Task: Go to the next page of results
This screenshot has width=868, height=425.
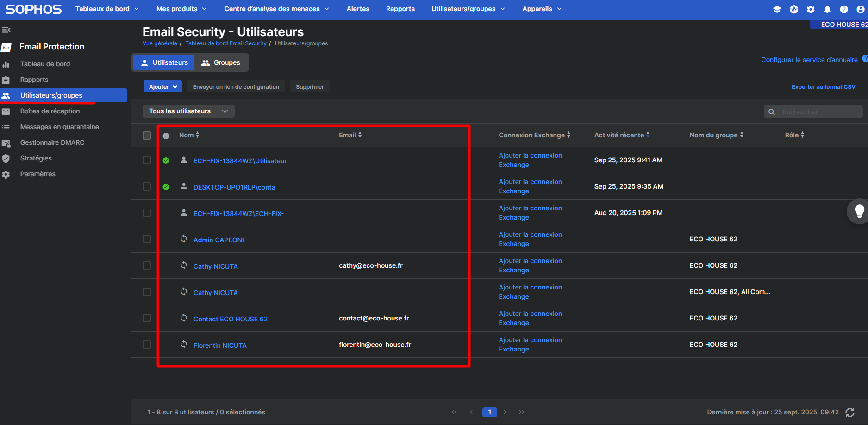Action: 505,412
